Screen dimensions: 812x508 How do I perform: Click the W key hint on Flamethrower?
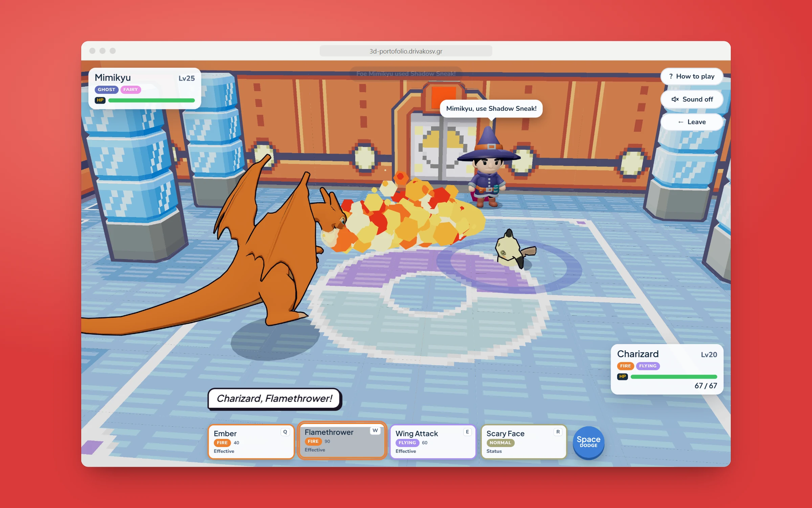(x=375, y=430)
